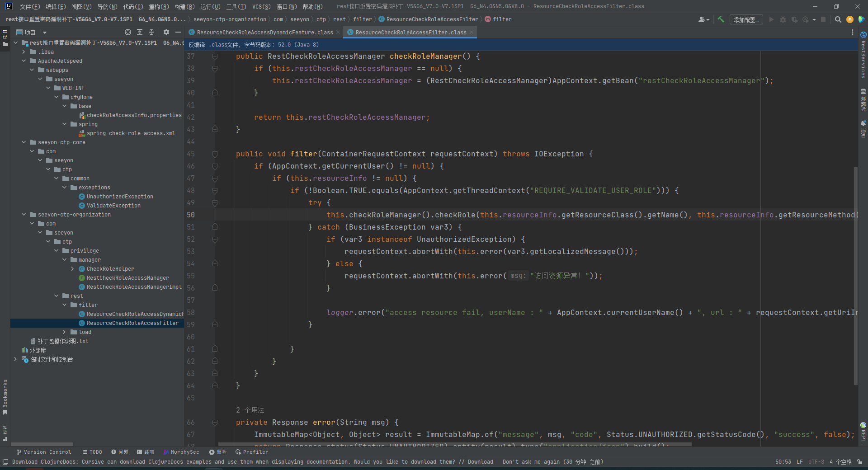Click the green Build project hammer icon
This screenshot has width=868, height=470.
(721, 19)
